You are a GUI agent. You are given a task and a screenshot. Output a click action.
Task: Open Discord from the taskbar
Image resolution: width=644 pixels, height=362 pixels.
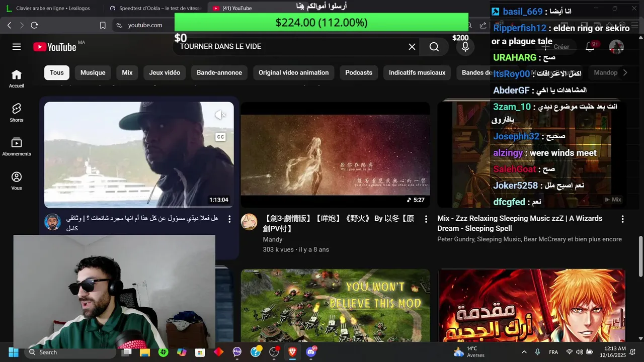[x=311, y=352]
